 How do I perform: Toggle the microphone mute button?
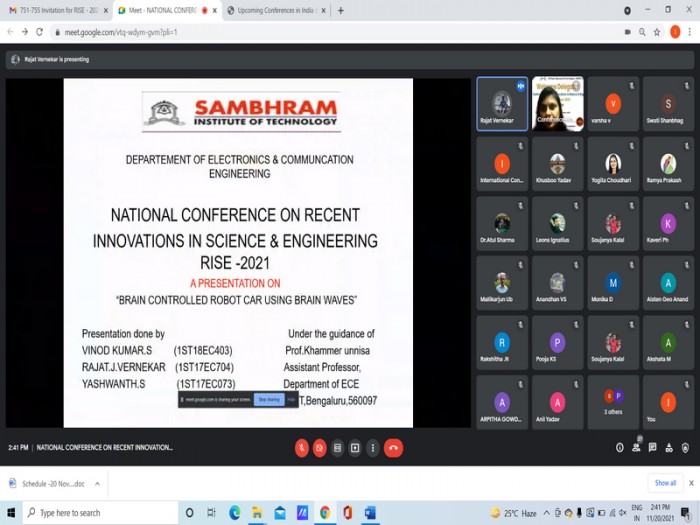[x=302, y=448]
